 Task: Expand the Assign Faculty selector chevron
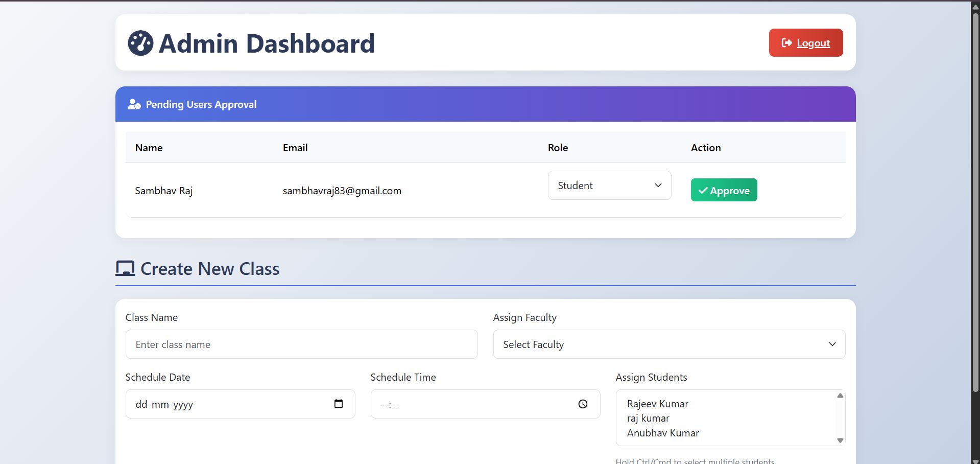coord(832,344)
